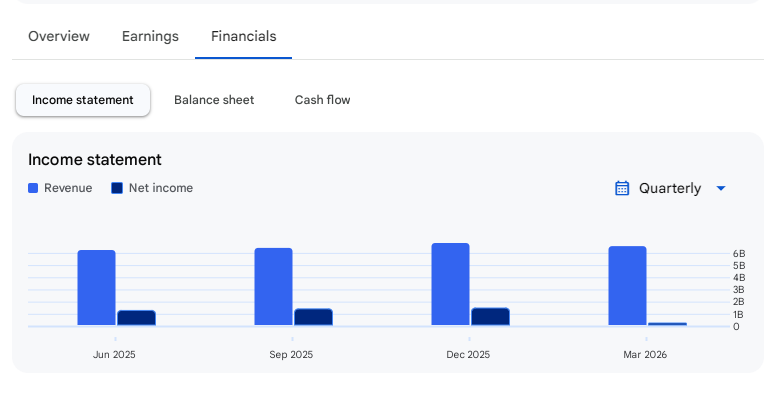Viewport: 783px width, 393px height.
Task: Select the Mar 2026 revenue bar
Action: 627,286
